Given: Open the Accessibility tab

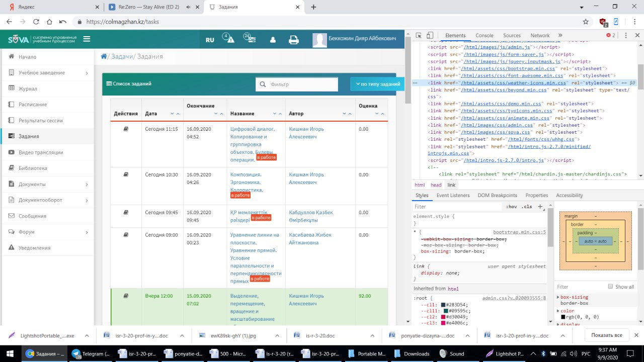Looking at the screenshot, I should pos(570,195).
